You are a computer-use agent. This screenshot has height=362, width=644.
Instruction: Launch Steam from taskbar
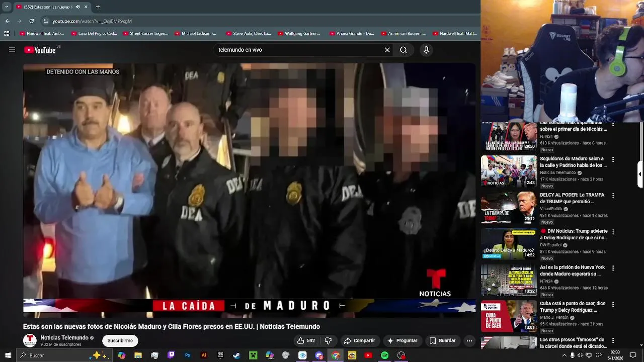[236, 355]
